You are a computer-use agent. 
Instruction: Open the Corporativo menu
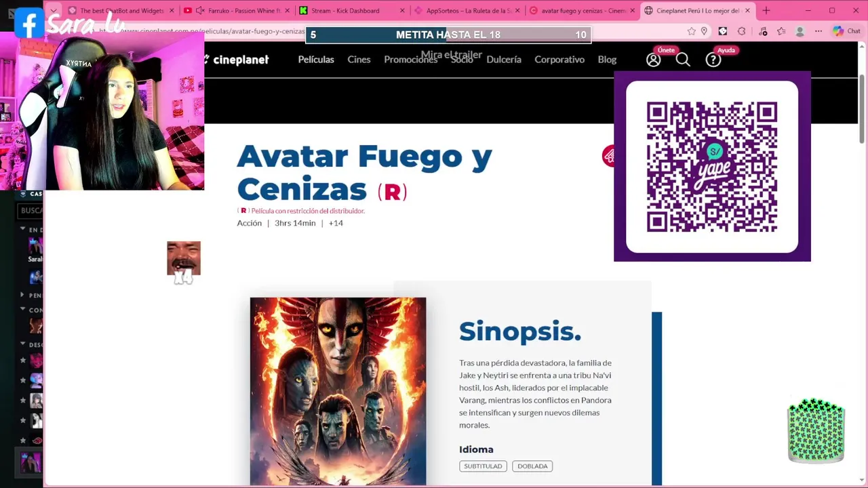point(559,60)
